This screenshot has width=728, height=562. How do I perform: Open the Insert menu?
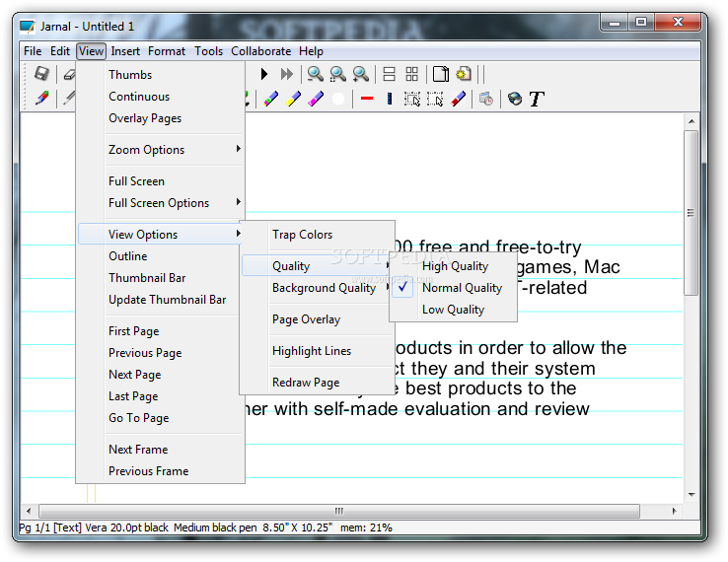(125, 51)
